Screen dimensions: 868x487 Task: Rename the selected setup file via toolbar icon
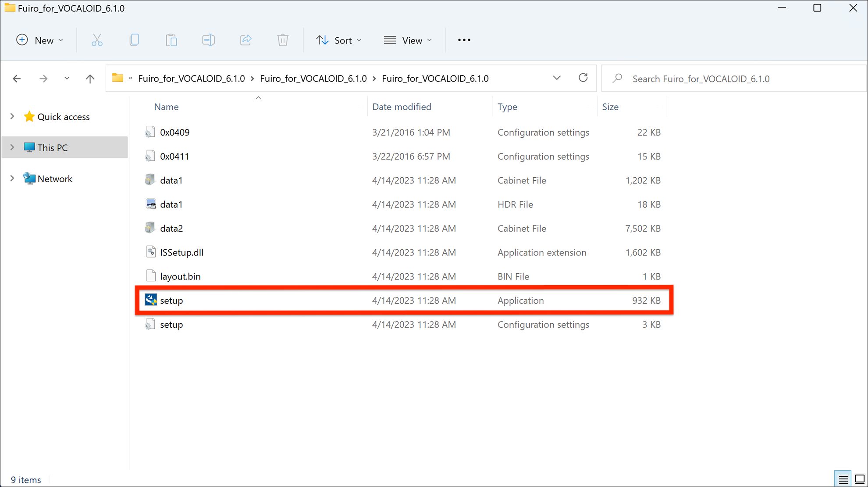pyautogui.click(x=208, y=40)
